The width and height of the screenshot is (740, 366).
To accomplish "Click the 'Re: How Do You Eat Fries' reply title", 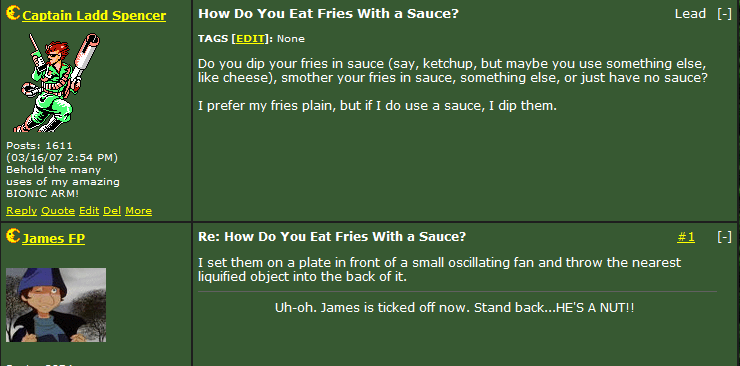I will (x=332, y=236).
